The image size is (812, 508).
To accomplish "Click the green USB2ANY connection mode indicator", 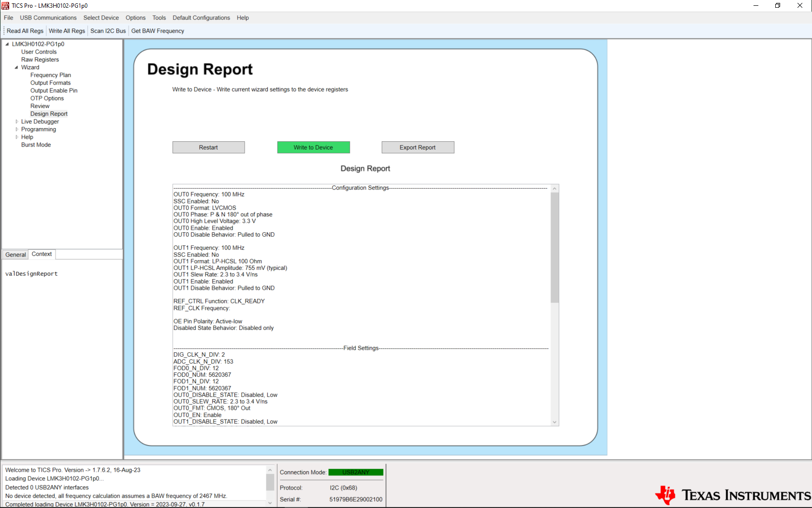I will point(356,472).
